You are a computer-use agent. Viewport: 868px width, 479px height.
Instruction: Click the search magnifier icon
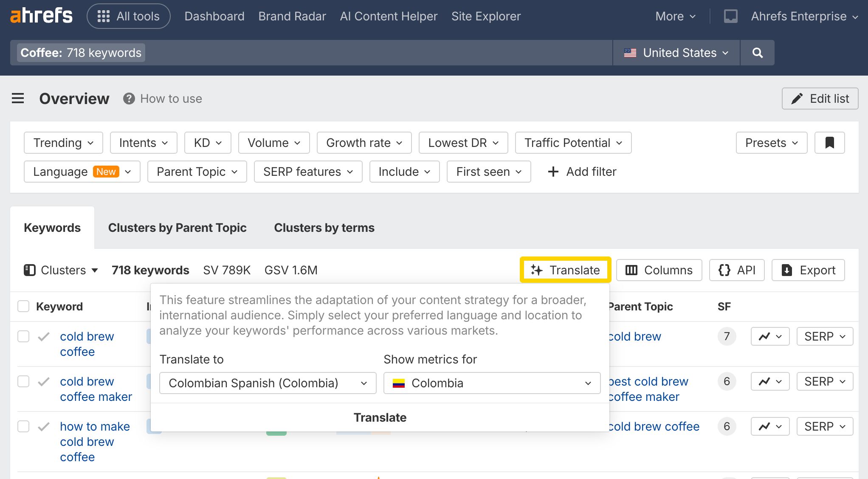757,53
